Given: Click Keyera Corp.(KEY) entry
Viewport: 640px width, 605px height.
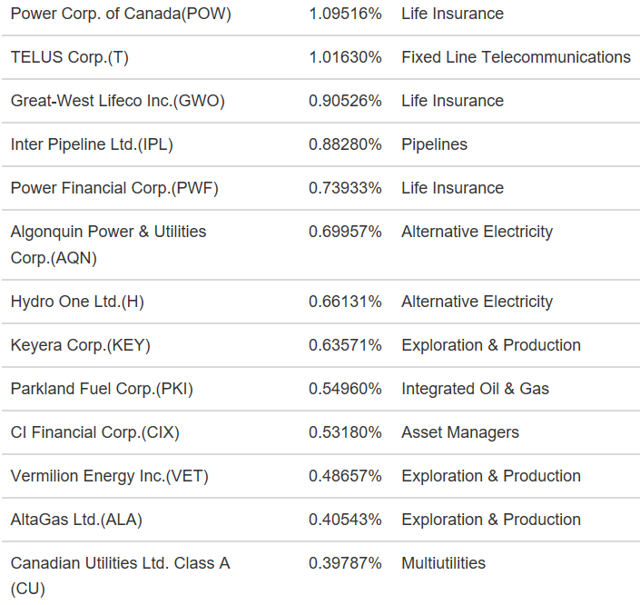Looking at the screenshot, I should [80, 345].
